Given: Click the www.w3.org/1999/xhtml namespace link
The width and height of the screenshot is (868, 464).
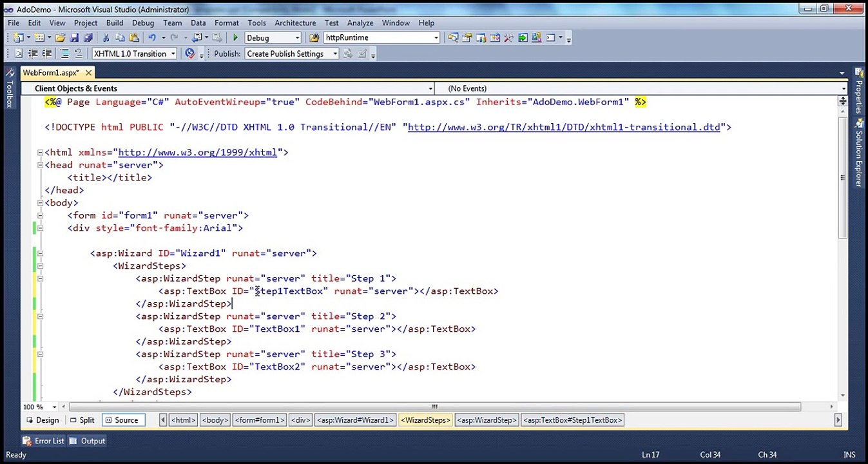Looking at the screenshot, I should 197,152.
